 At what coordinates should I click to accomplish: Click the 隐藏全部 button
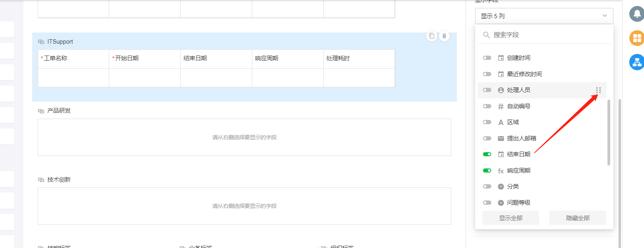click(578, 218)
